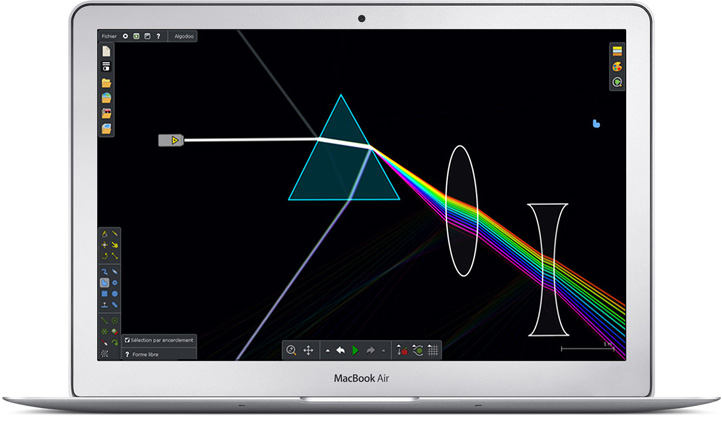Viewport: 722px width, 422px height.
Task: Expand the small arrow right of redo
Action: coord(383,351)
